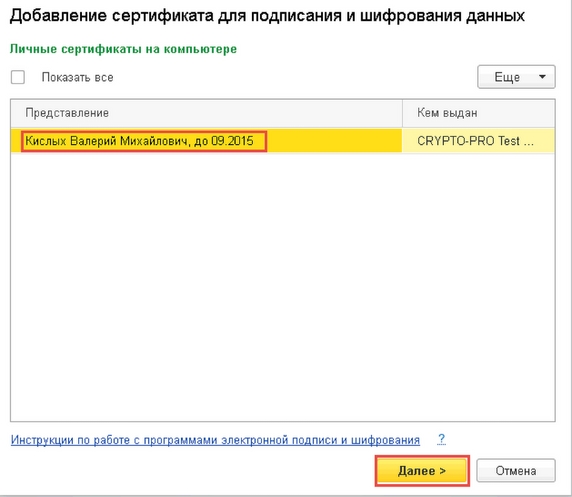
Task: Click the green "Личные сертификаты на компьютере" heading
Action: coord(123,49)
